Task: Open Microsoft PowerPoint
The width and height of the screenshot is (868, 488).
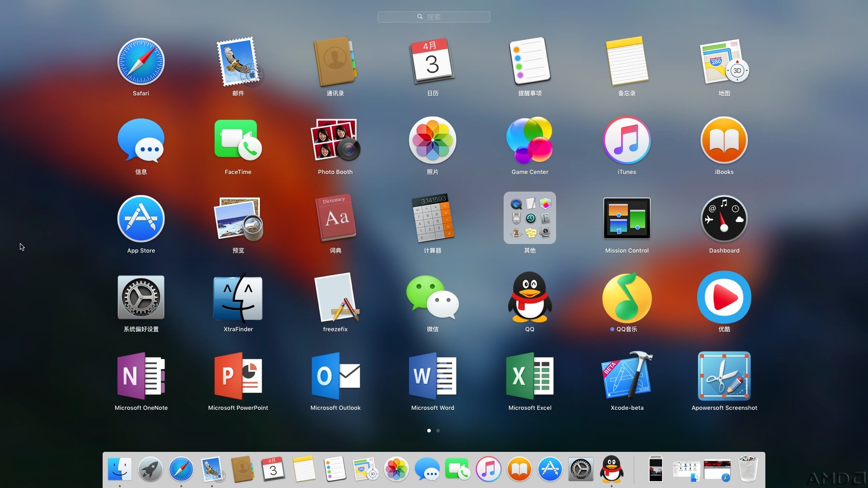Action: [x=238, y=376]
